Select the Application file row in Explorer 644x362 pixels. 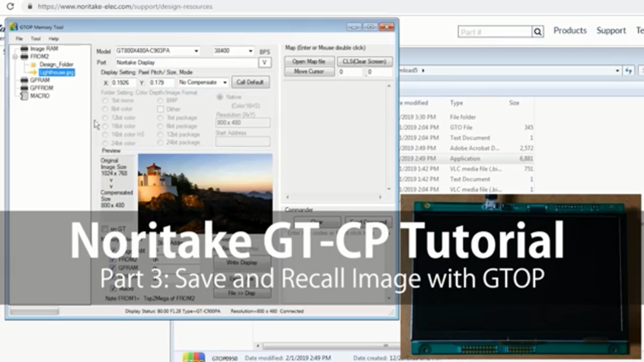point(467,158)
